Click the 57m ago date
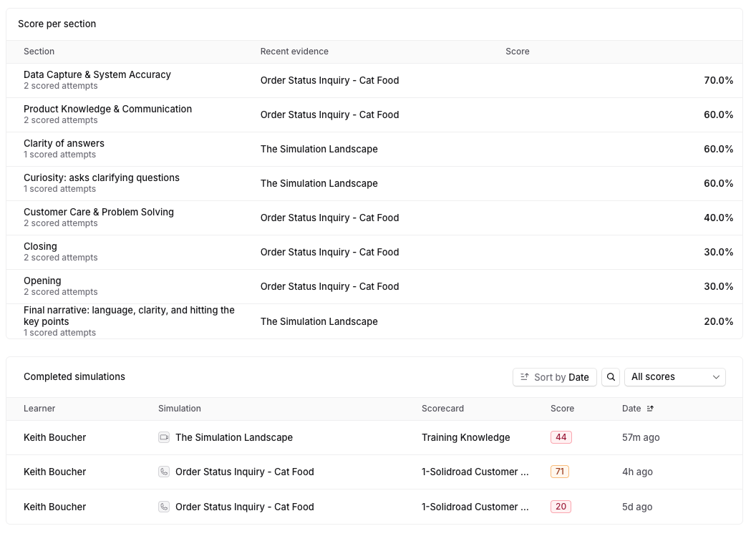This screenshot has width=756, height=536. (x=641, y=437)
